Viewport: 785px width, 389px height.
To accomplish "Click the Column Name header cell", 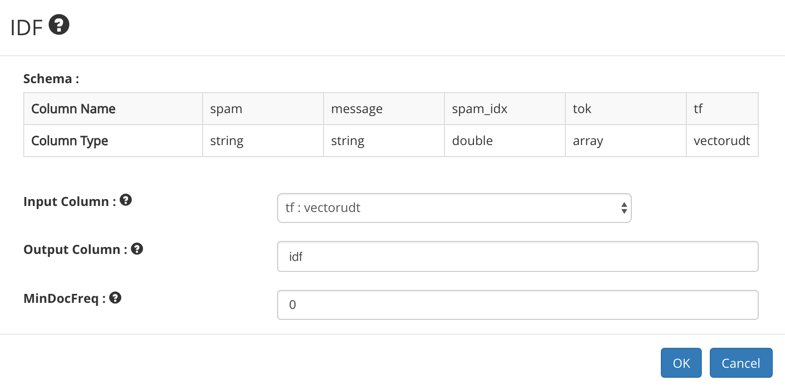I will pos(113,109).
